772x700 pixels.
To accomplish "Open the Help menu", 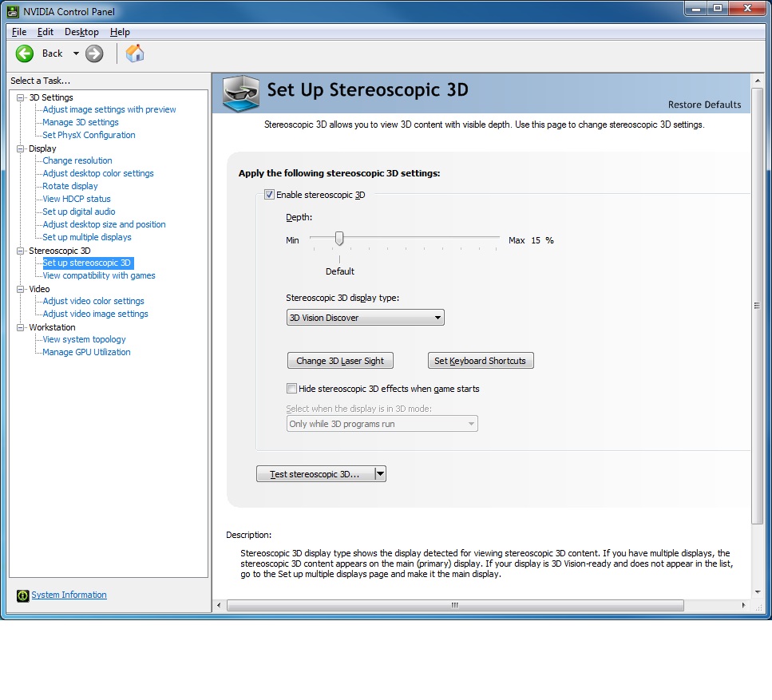I will tap(120, 31).
